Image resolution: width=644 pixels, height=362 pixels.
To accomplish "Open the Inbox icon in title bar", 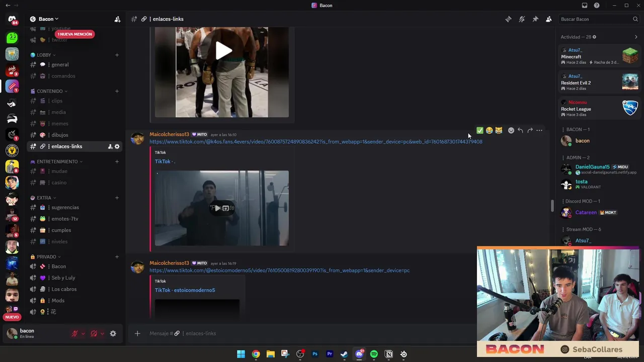I will click(x=585, y=6).
